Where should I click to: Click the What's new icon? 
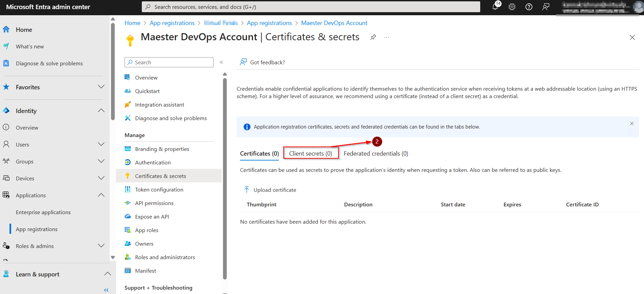[x=6, y=46]
